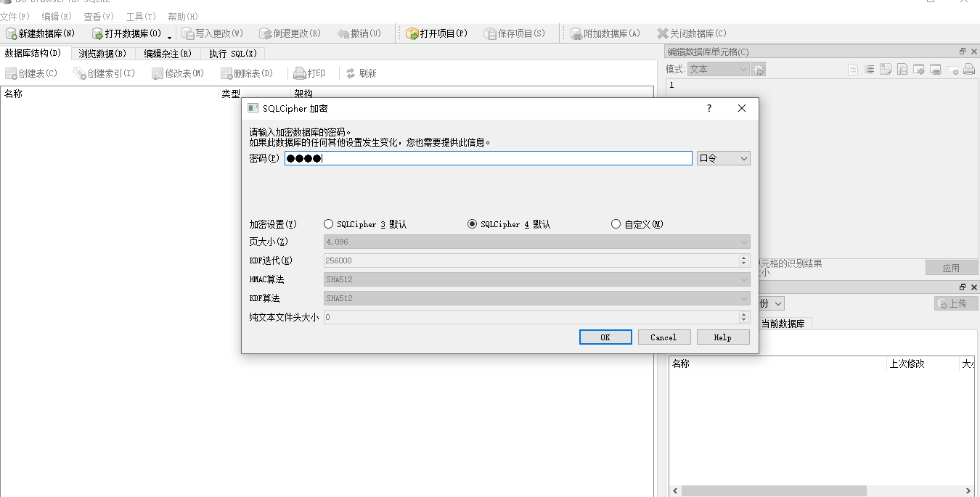Click the clipboard-page icon in cell editor toolbar
980x497 pixels.
point(902,70)
